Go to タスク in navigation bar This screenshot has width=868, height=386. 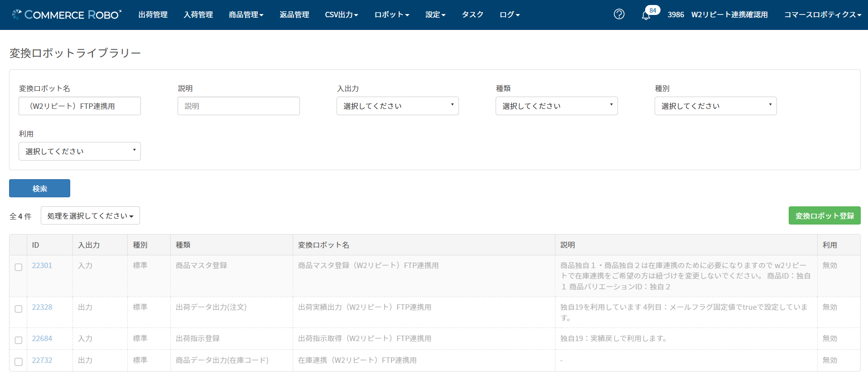[473, 15]
